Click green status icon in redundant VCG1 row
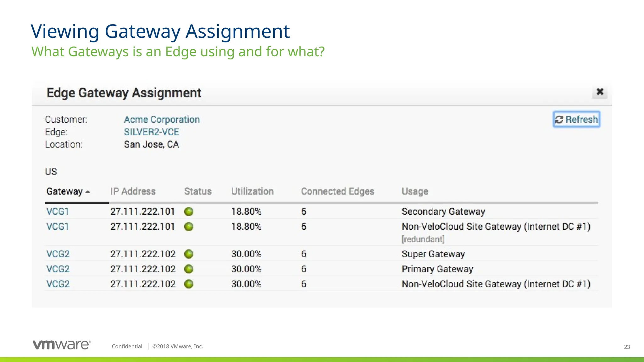This screenshot has height=362, width=644. click(x=189, y=227)
